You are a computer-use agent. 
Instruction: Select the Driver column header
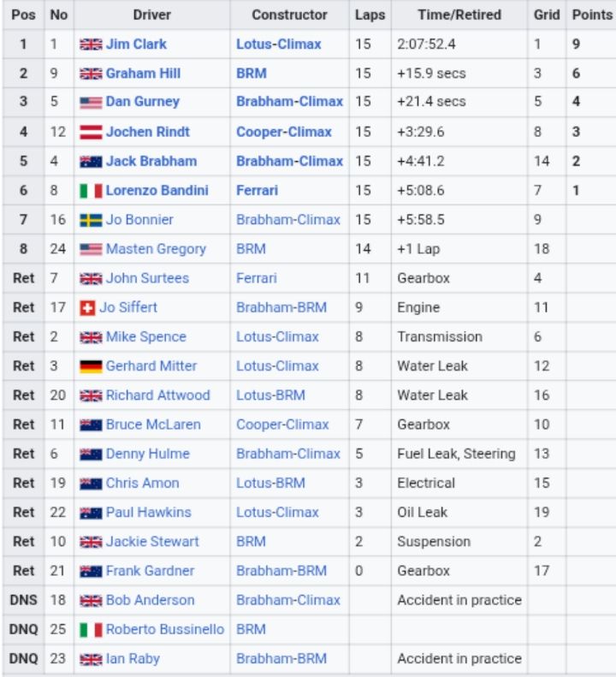152,15
